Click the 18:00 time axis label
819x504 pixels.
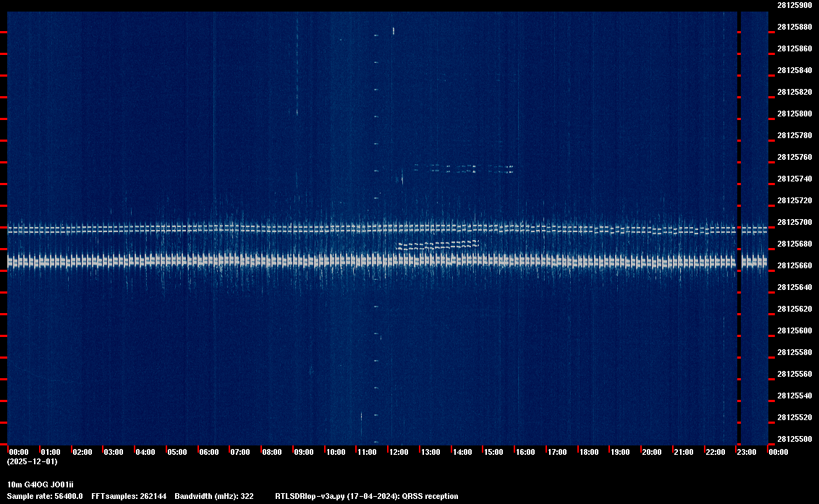click(x=588, y=452)
